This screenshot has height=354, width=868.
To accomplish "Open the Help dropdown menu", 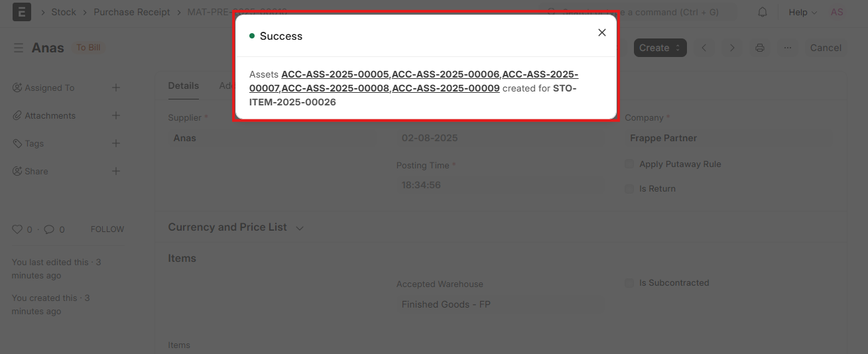I will pos(802,12).
